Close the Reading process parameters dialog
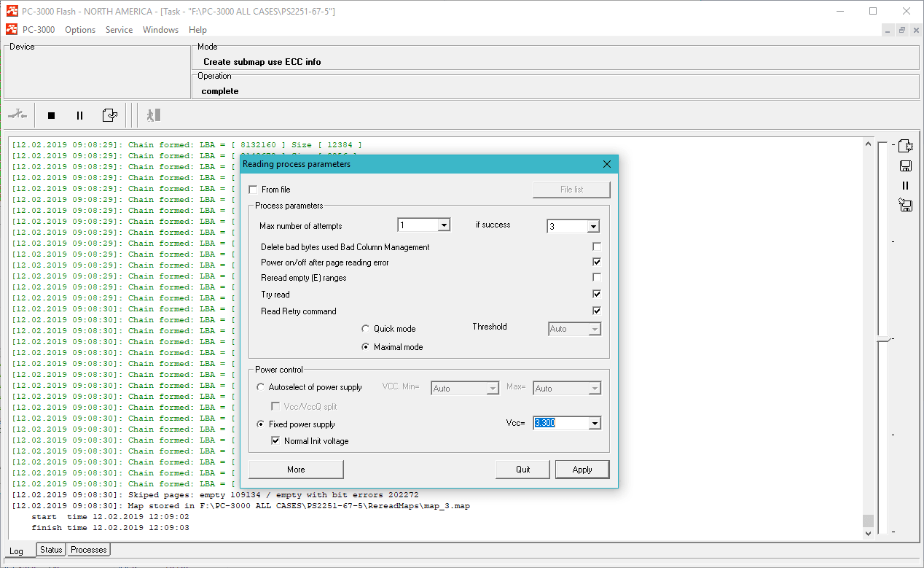 [x=606, y=164]
